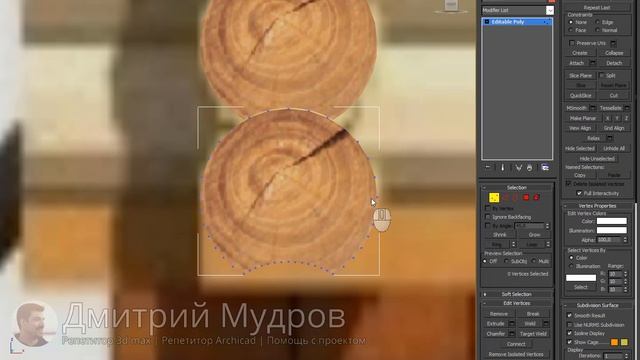Click the Repeat Last button

[597, 7]
